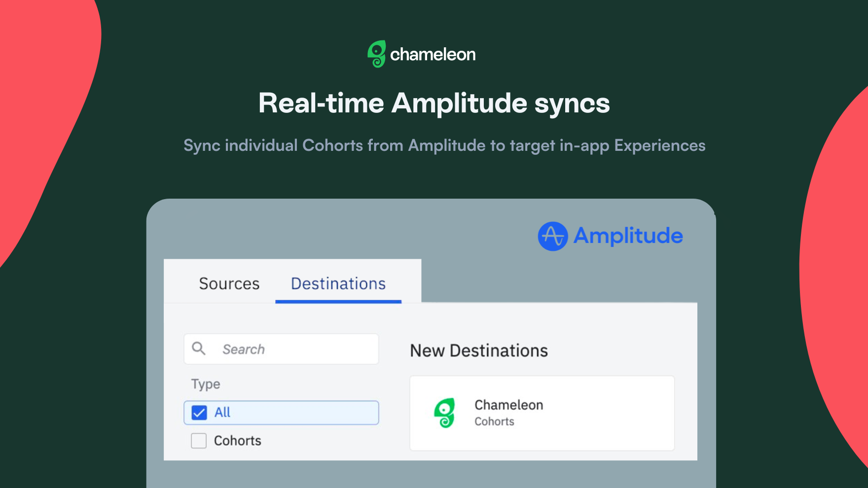Click the 'chameleon' wordmark in header
The height and width of the screenshot is (488, 868).
(433, 54)
